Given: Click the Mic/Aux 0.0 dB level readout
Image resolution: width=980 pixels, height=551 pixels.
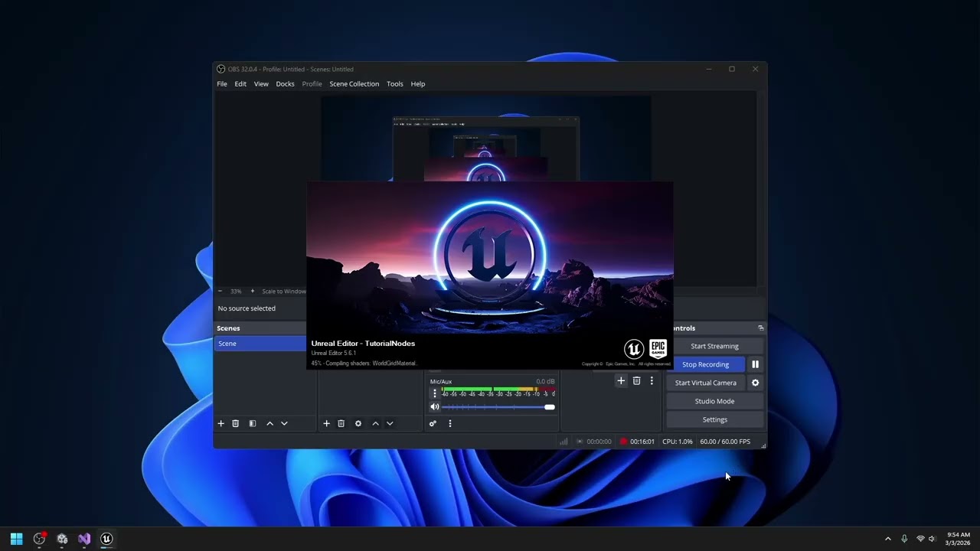Looking at the screenshot, I should pyautogui.click(x=545, y=381).
